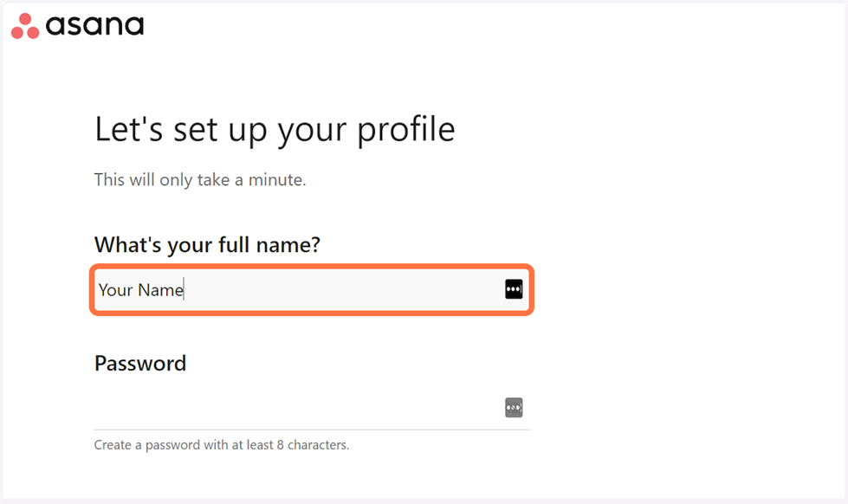
Task: Click the Asana three-dot logo icon
Action: pos(25,26)
